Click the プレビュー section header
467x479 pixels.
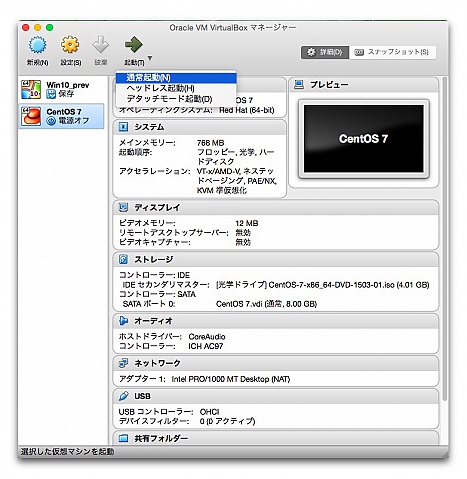[329, 85]
